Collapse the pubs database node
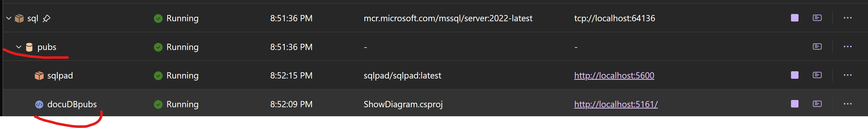868x128 pixels. tap(19, 47)
